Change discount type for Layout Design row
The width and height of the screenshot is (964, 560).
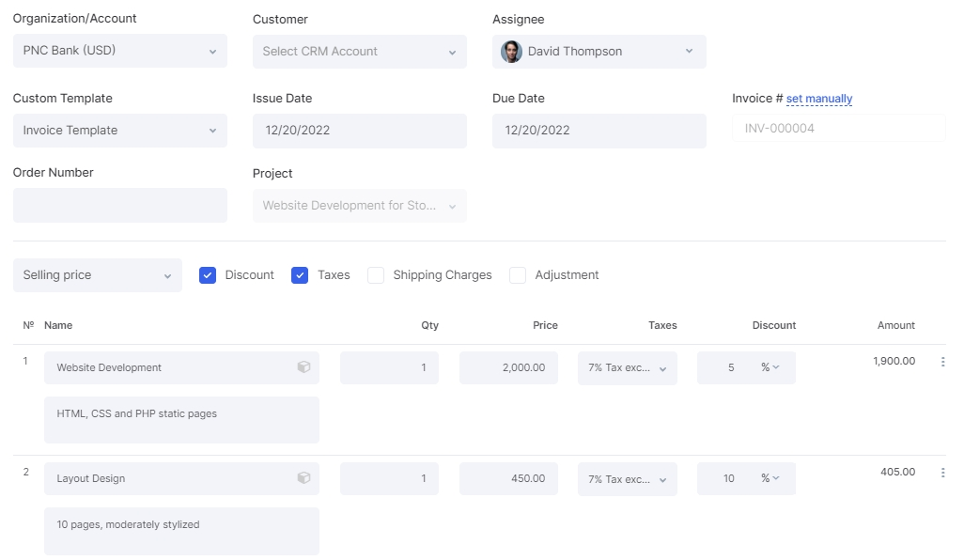click(770, 478)
